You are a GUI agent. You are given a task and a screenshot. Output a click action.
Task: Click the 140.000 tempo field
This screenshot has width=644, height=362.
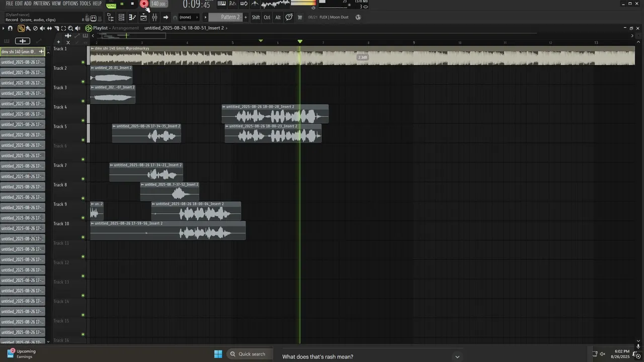[158, 4]
